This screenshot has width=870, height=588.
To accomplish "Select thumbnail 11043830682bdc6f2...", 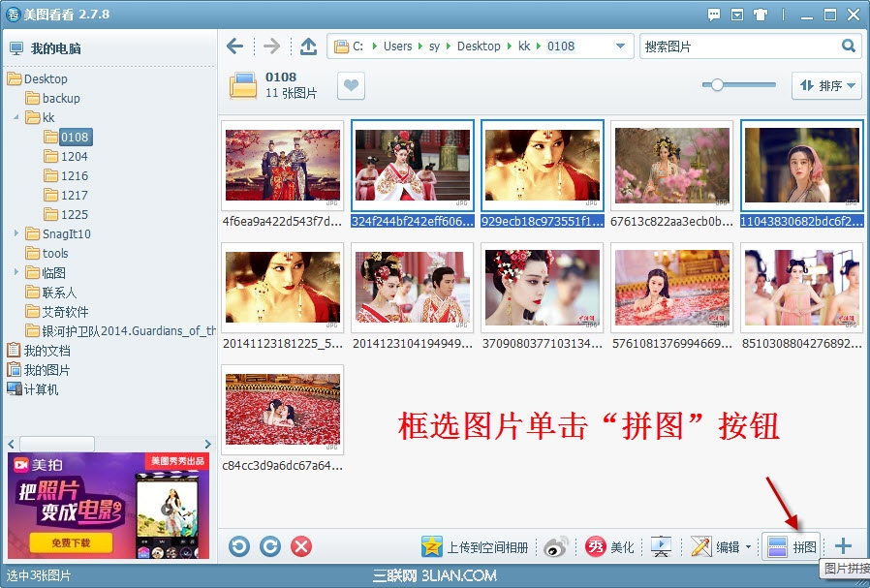I will (x=802, y=166).
